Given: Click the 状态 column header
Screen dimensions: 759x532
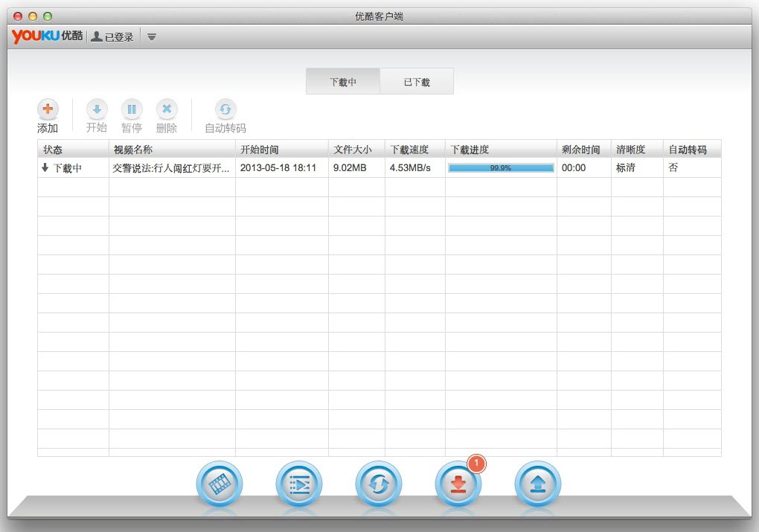Looking at the screenshot, I should pyautogui.click(x=73, y=150).
